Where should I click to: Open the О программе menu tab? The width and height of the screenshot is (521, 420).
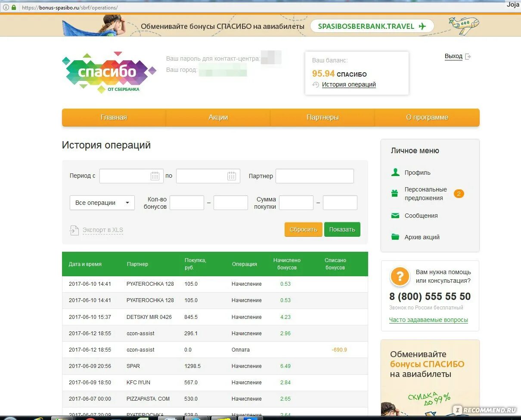(x=427, y=117)
